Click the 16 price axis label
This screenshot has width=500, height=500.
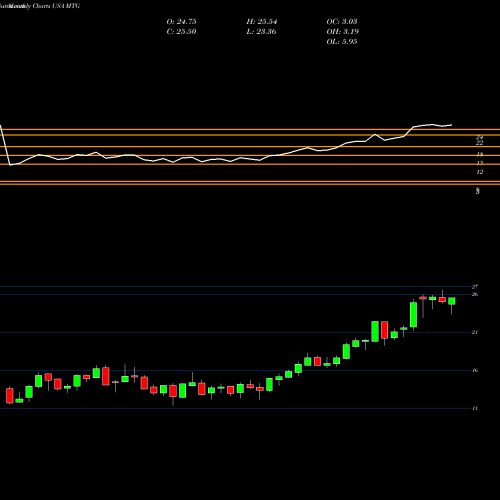pos(475,370)
